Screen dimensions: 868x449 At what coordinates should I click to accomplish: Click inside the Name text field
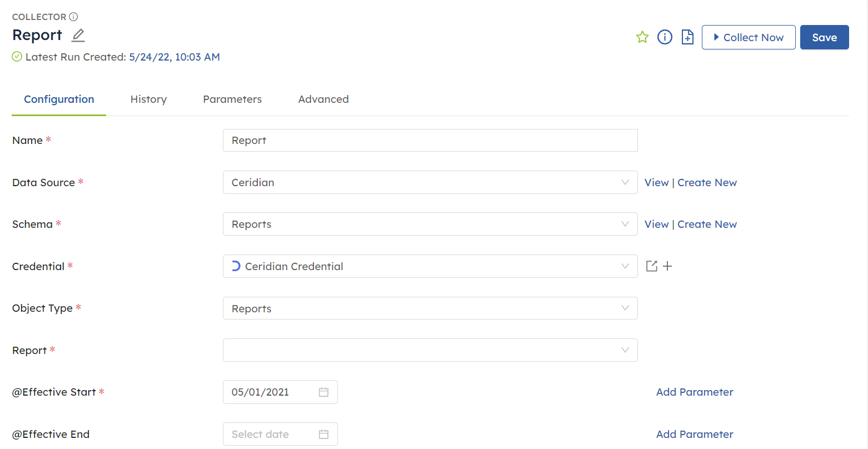tap(430, 141)
